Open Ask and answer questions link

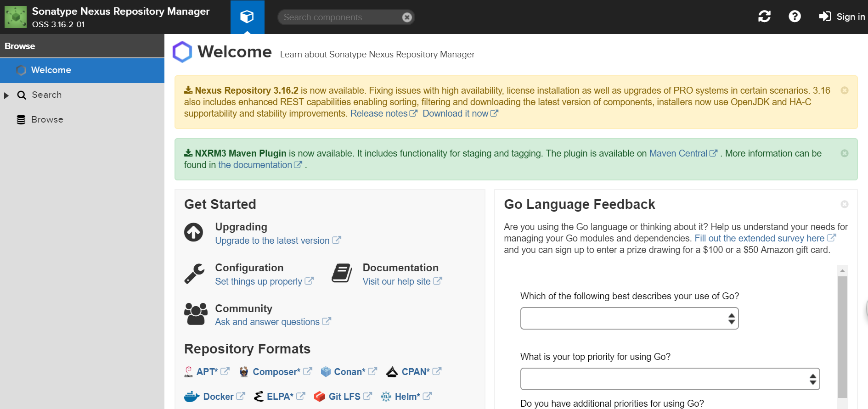pos(267,322)
